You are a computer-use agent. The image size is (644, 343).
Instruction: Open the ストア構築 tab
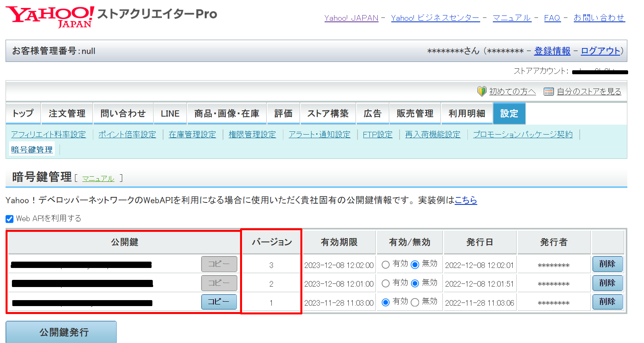328,114
